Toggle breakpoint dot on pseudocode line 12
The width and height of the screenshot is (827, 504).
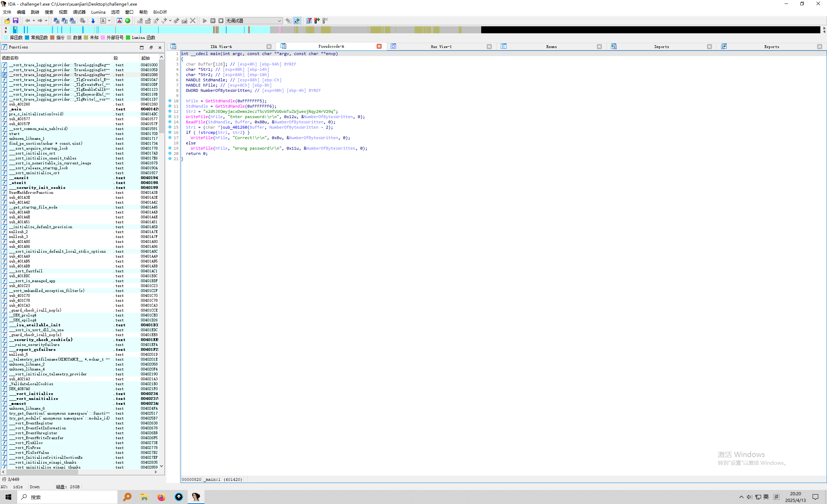170,111
